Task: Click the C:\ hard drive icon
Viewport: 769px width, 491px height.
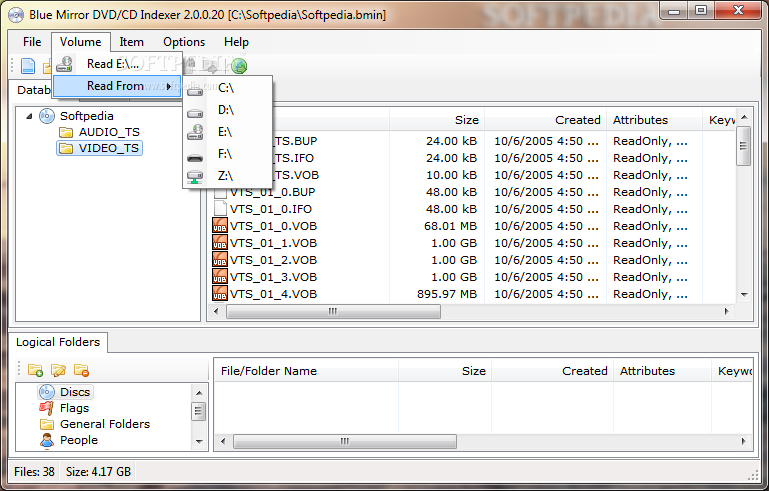Action: pyautogui.click(x=195, y=91)
